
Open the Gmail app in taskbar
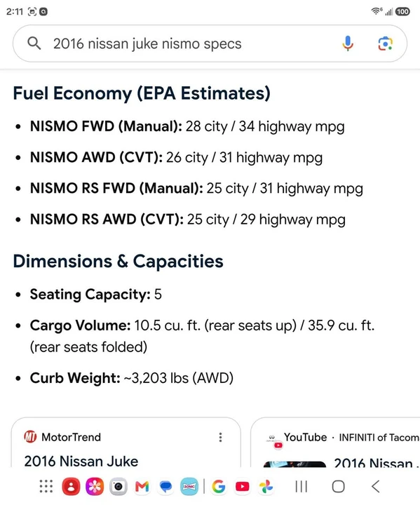142,486
